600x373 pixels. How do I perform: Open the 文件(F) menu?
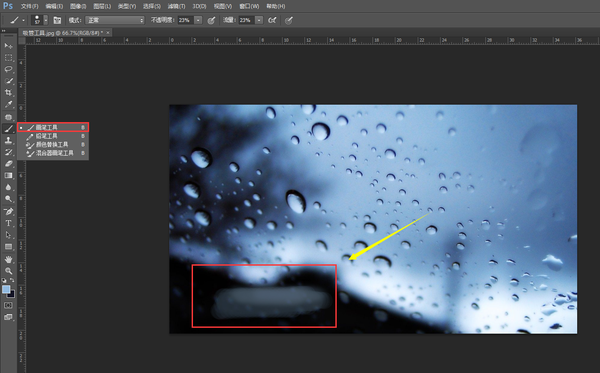click(29, 6)
